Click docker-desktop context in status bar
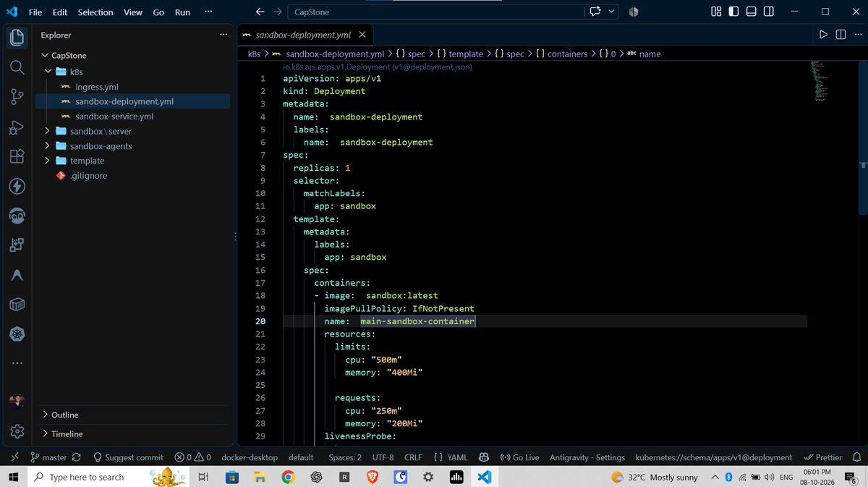 249,457
